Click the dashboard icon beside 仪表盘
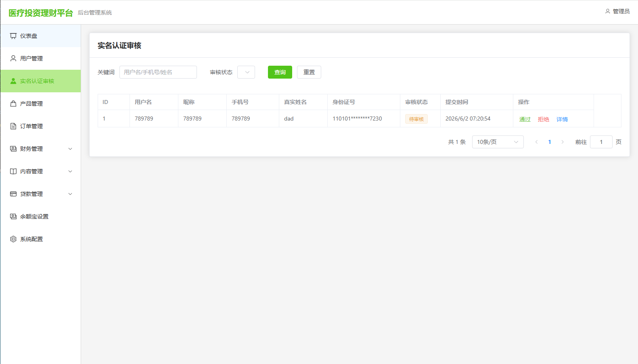 (x=13, y=36)
